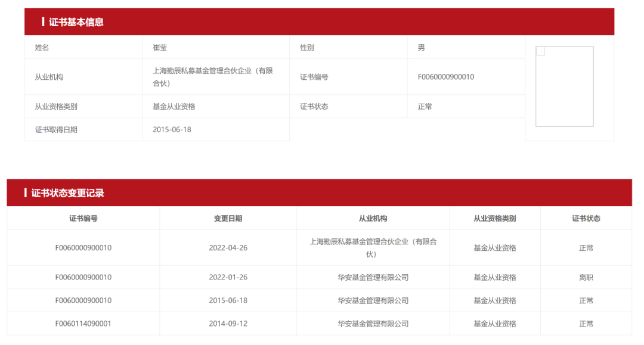Click the 2022-04-26 change date

(228, 248)
